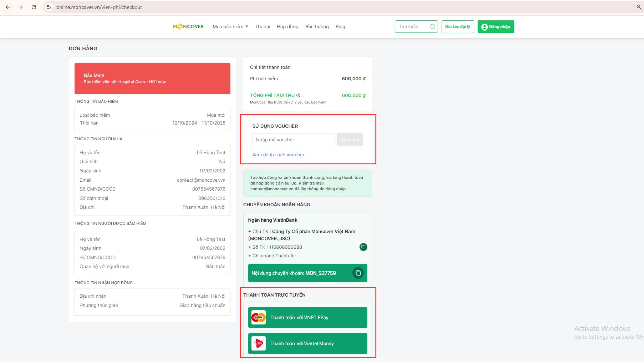The height and width of the screenshot is (362, 644).
Task: Click the user avatar icon in Đăng nhập
Action: coord(484,27)
